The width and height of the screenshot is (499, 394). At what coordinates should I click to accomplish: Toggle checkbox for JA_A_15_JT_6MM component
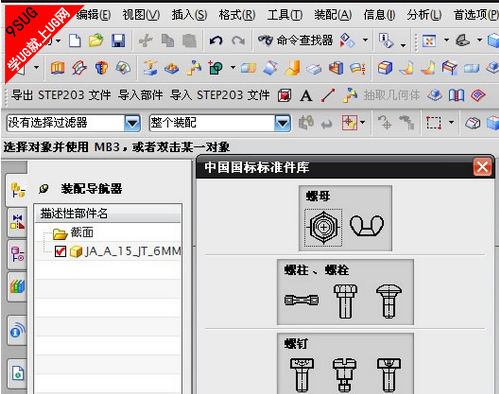(60, 251)
